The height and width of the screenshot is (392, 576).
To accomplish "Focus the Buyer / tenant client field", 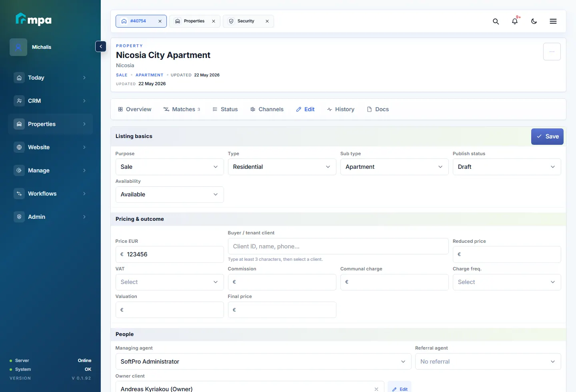I will click(x=338, y=246).
